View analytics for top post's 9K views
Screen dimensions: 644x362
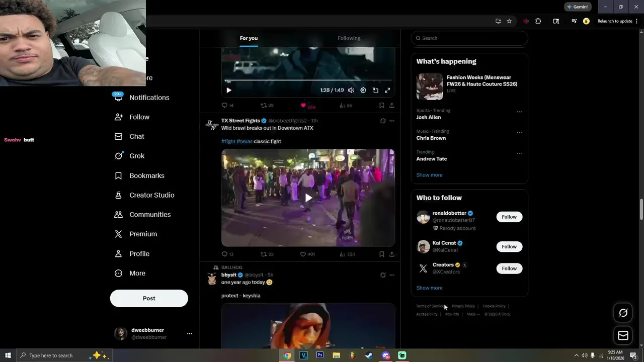(x=346, y=106)
